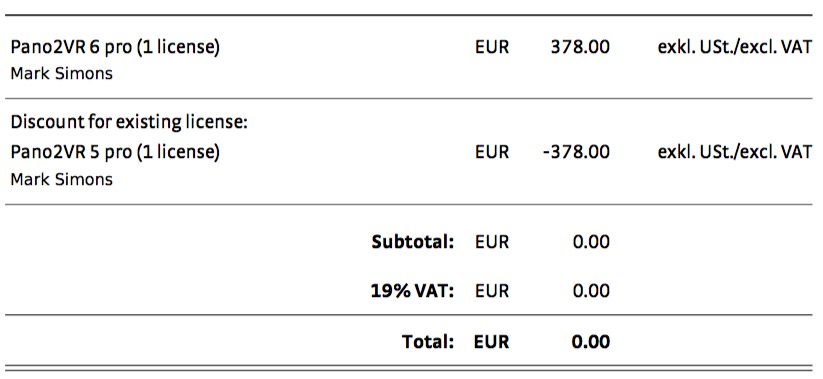Click Discount for existing license text
Screen dimensions: 823x379
129,123
